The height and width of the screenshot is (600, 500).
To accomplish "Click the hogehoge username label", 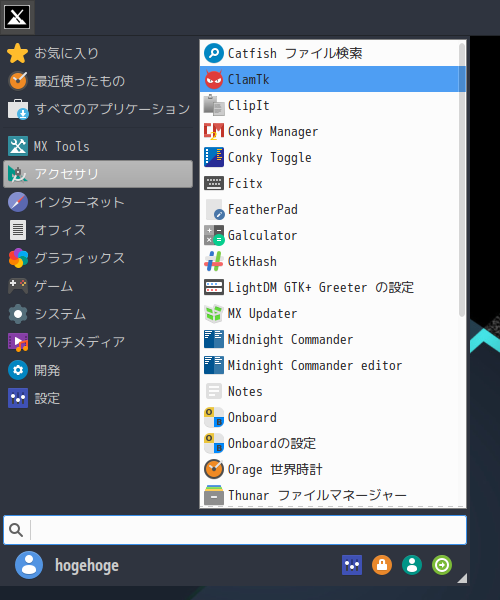I will click(x=87, y=566).
